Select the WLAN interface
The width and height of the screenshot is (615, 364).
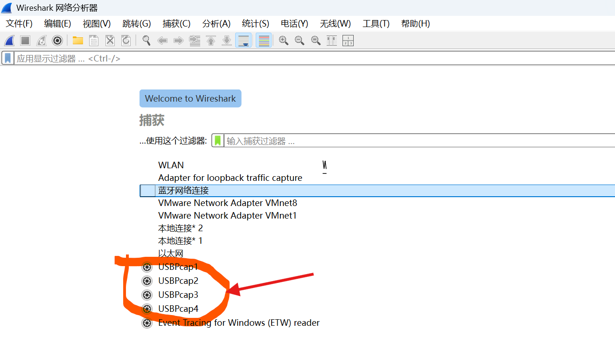[x=171, y=165]
